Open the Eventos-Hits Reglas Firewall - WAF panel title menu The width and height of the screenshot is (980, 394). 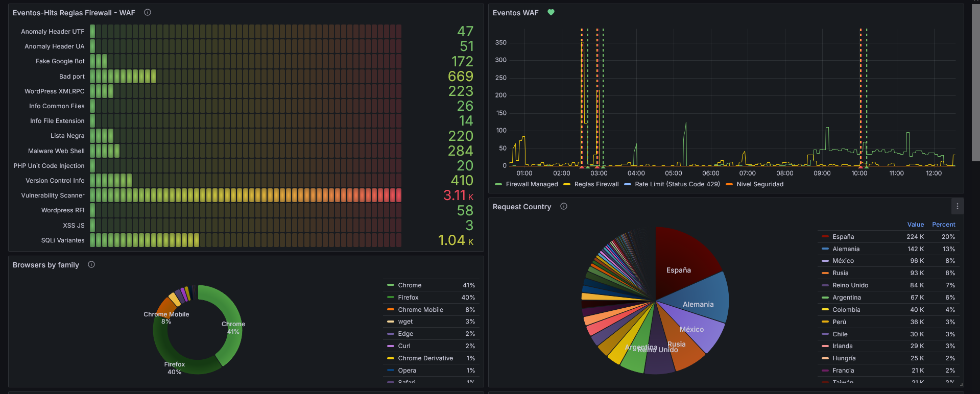click(x=74, y=13)
